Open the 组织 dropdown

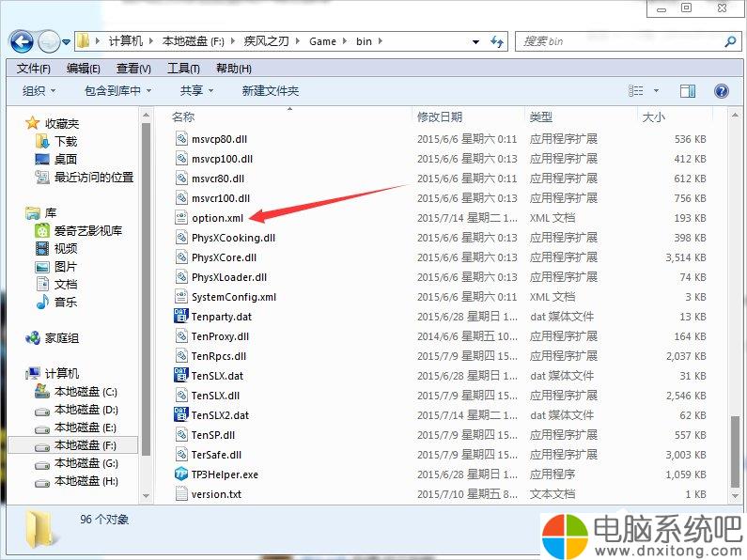pyautogui.click(x=39, y=90)
